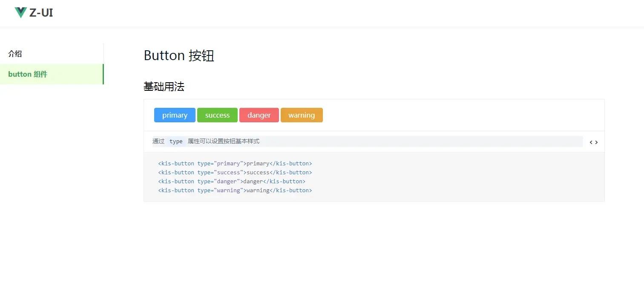This screenshot has height=306, width=644.
Task: Select 介绍 in the sidebar
Action: pyautogui.click(x=15, y=54)
